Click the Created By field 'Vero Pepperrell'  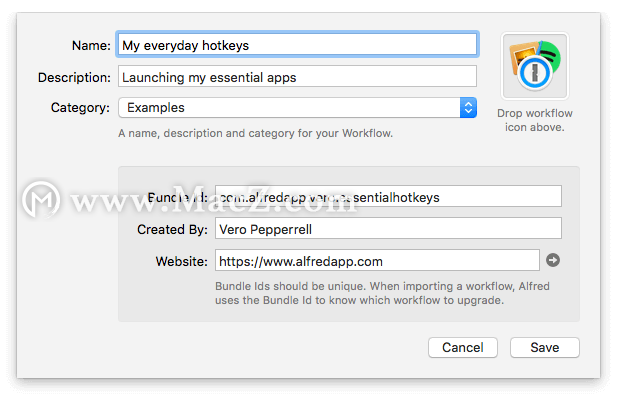pos(388,228)
